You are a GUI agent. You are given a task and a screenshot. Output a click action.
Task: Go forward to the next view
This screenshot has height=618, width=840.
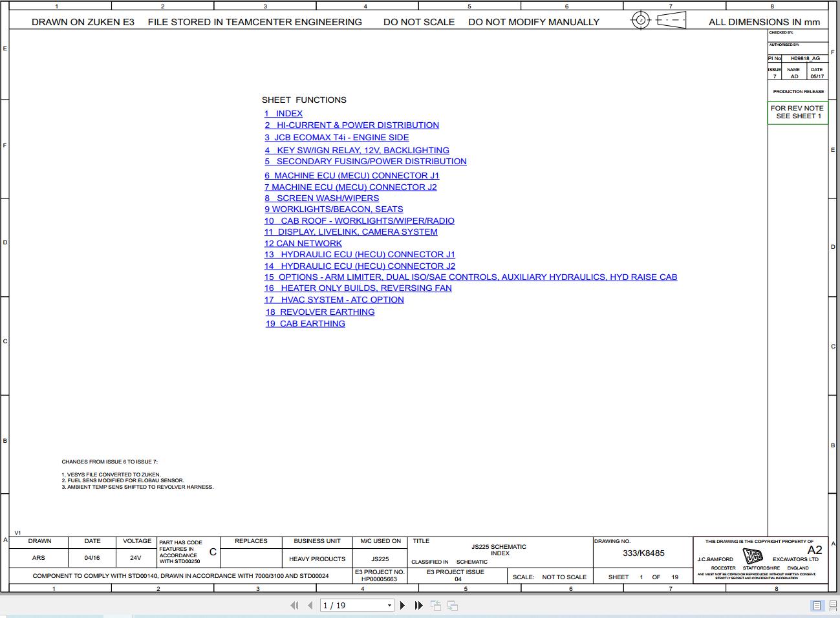tap(452, 606)
